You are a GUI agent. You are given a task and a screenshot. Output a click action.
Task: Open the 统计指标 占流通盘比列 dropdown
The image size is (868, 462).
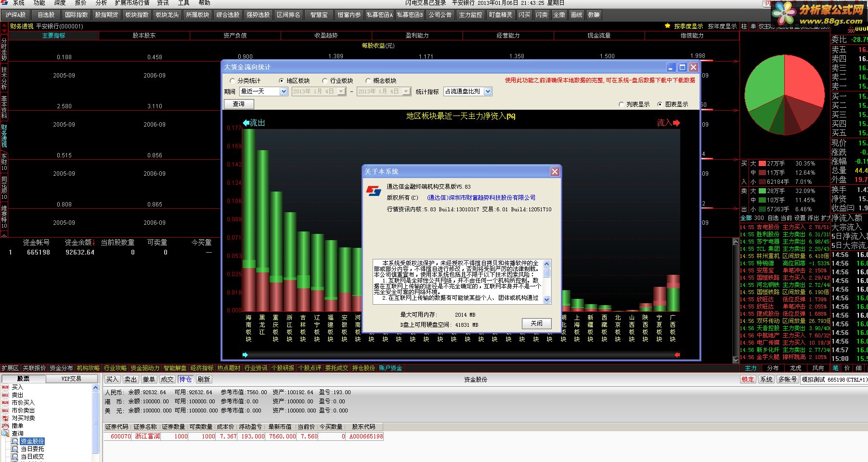[468, 91]
